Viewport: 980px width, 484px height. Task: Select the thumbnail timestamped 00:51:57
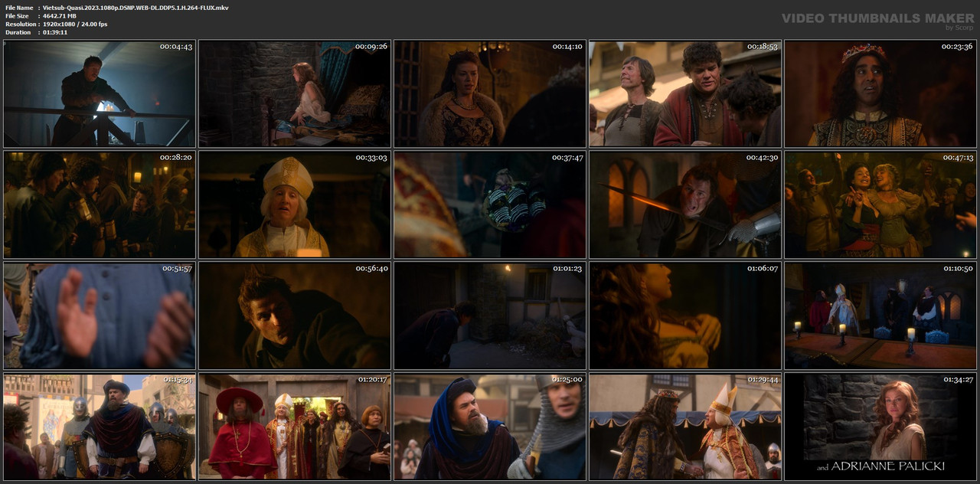[100, 316]
